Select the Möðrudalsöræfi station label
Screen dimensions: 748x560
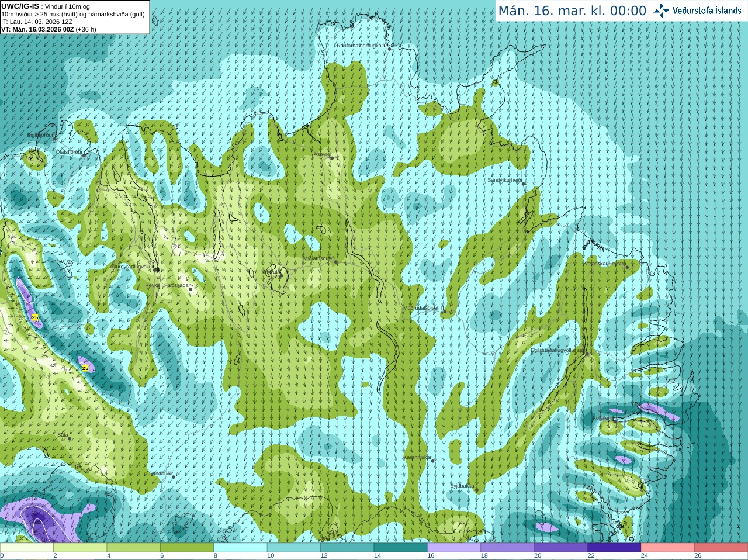point(423,308)
